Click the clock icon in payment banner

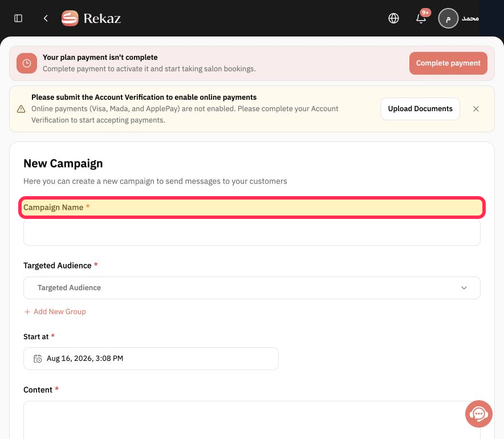click(27, 63)
